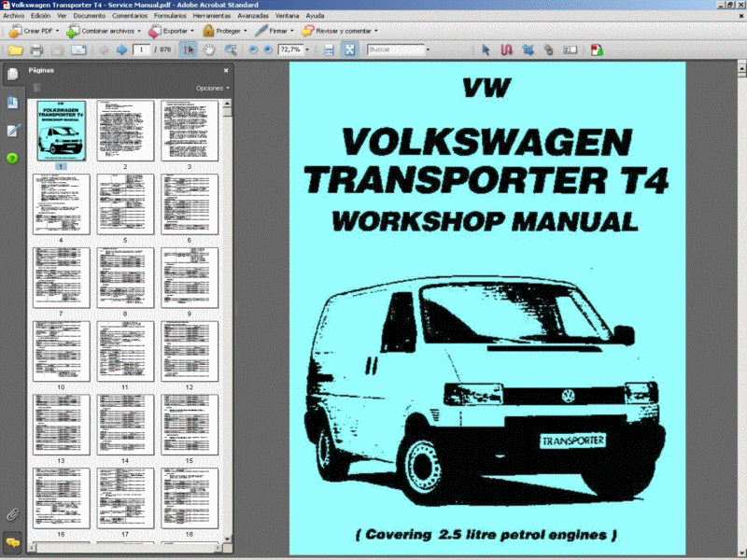
Task: Select page 9 thumbnail
Action: [x=190, y=277]
